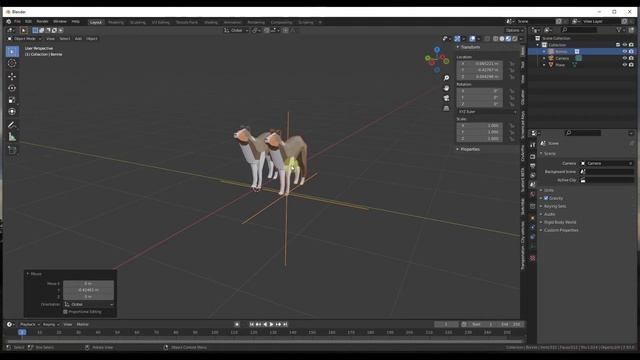Select the Annotate pencil tool
Screen dimensions: 640x360
pyautogui.click(x=12, y=125)
